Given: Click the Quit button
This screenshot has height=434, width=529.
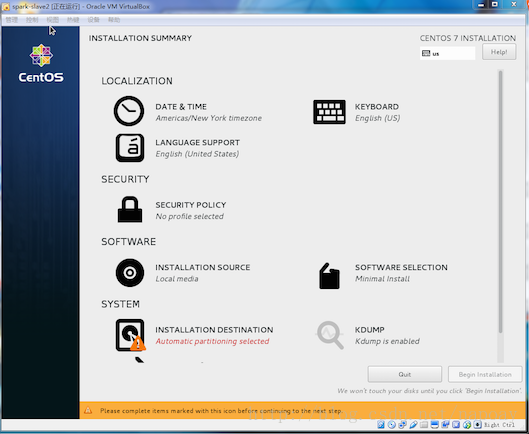Looking at the screenshot, I should (405, 374).
